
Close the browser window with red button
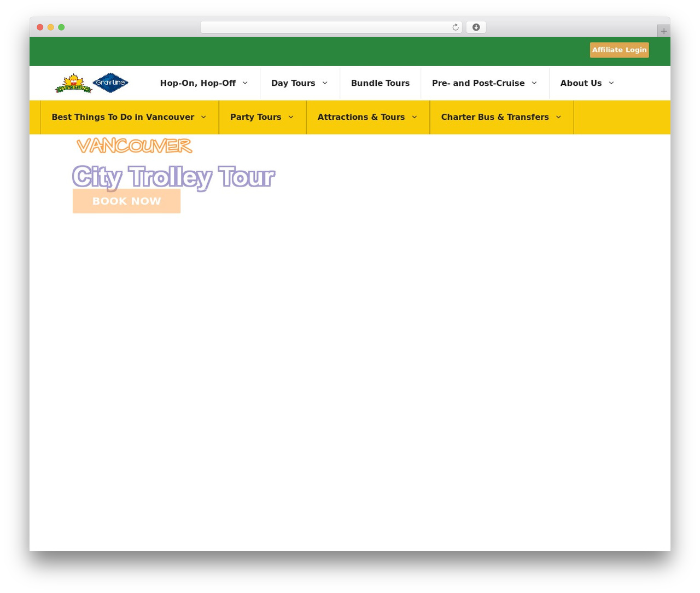pos(40,27)
